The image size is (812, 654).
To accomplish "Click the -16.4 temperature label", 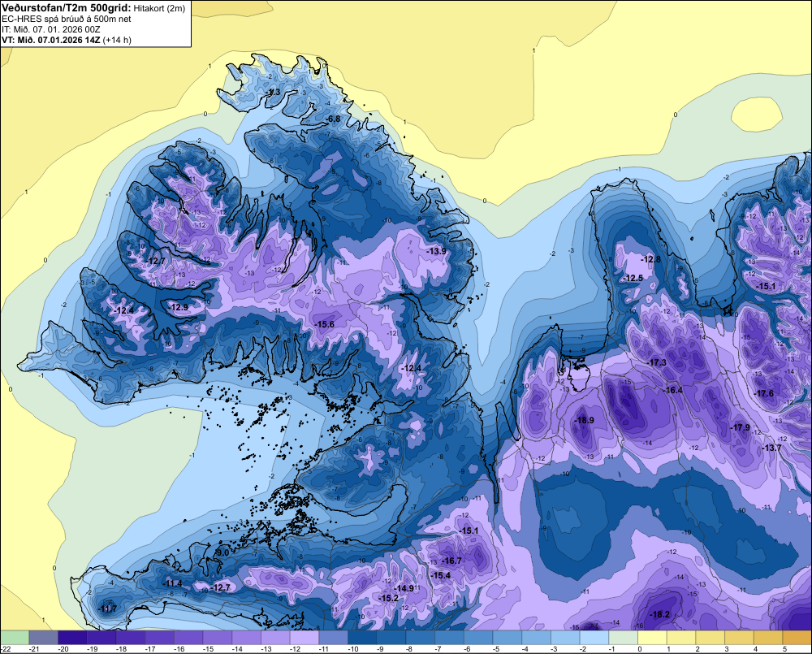I will click(672, 390).
